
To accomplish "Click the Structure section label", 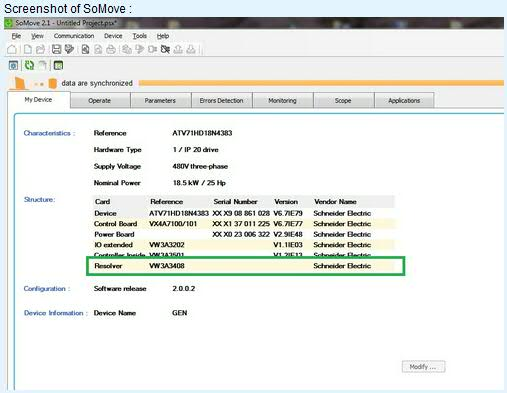I will (x=39, y=200).
